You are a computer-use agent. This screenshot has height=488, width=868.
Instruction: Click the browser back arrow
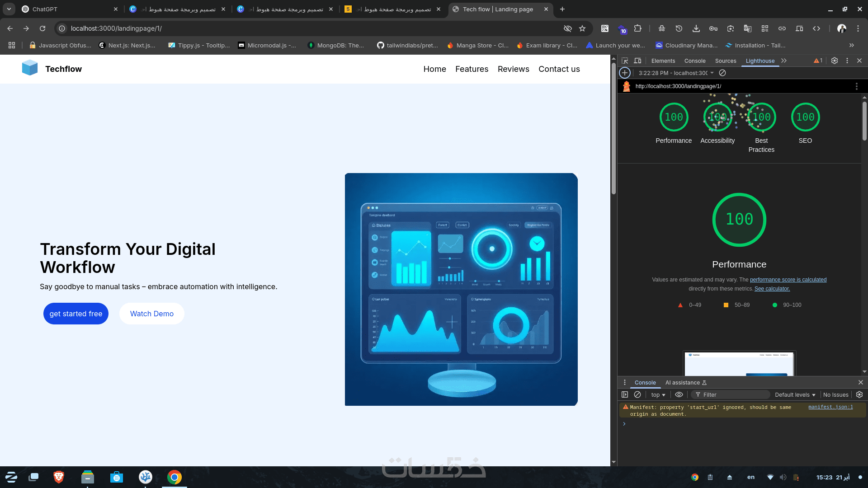pyautogui.click(x=10, y=28)
